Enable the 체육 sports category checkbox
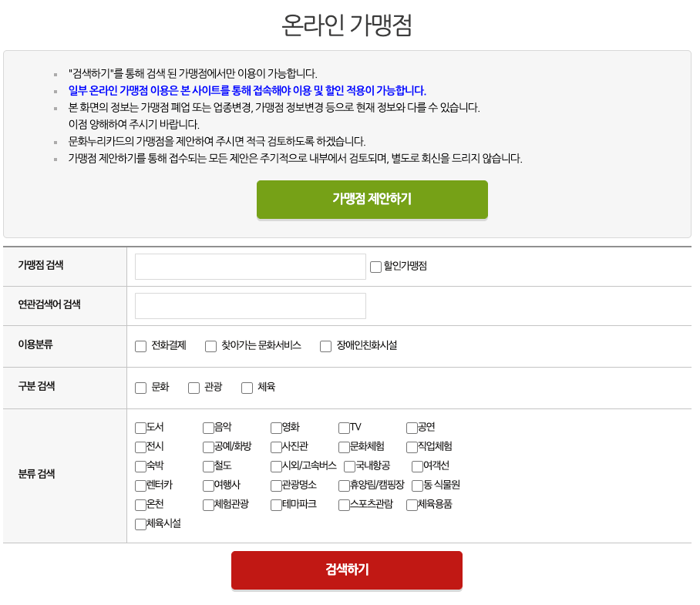 [246, 387]
